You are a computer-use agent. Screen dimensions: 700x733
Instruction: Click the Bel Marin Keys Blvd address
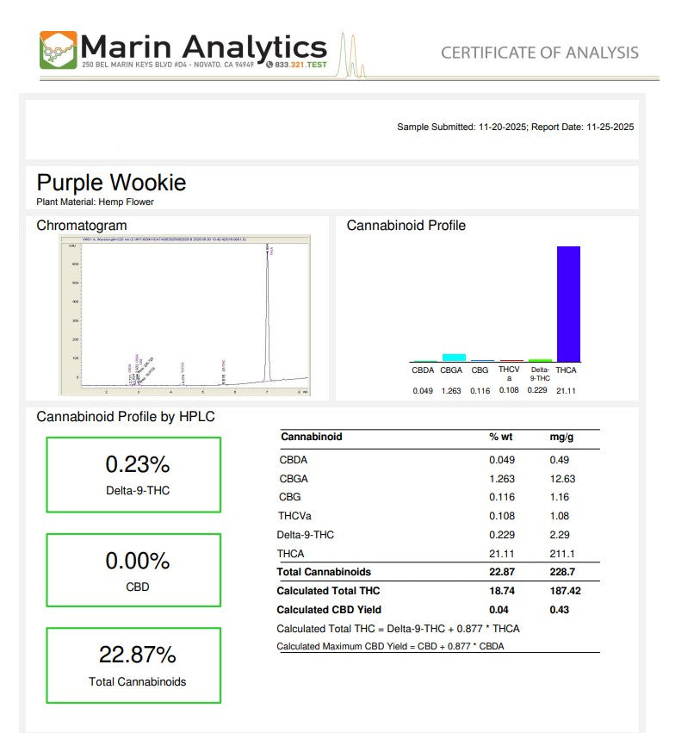168,65
